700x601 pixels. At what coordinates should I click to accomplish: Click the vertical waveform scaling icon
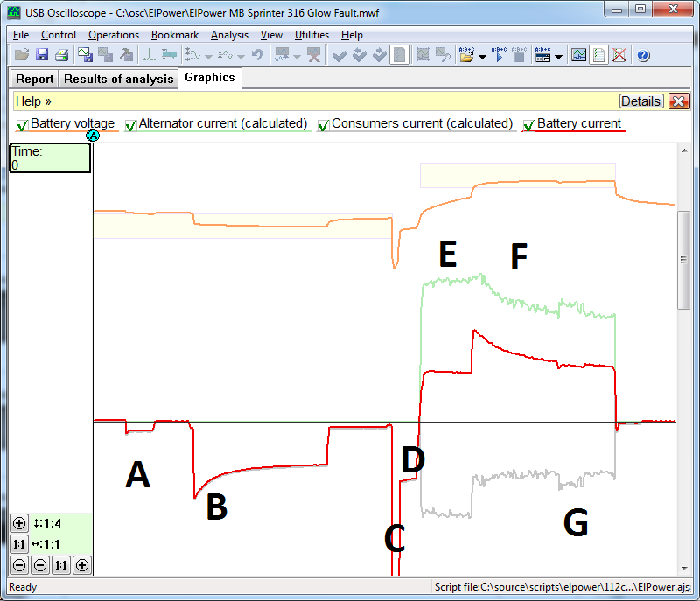pyautogui.click(x=192, y=55)
